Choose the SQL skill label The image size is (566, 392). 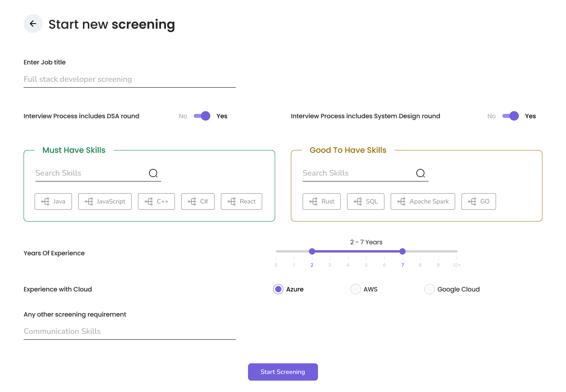(x=372, y=201)
